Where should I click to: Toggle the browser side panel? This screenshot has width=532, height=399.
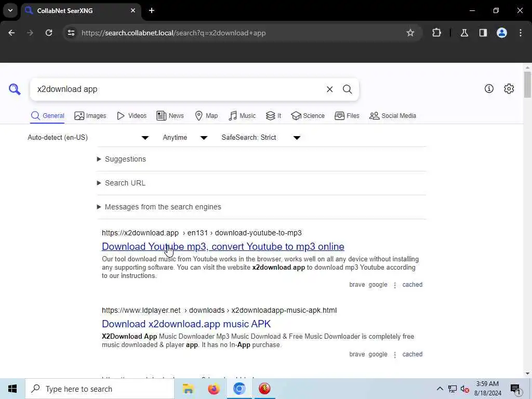[x=483, y=33]
